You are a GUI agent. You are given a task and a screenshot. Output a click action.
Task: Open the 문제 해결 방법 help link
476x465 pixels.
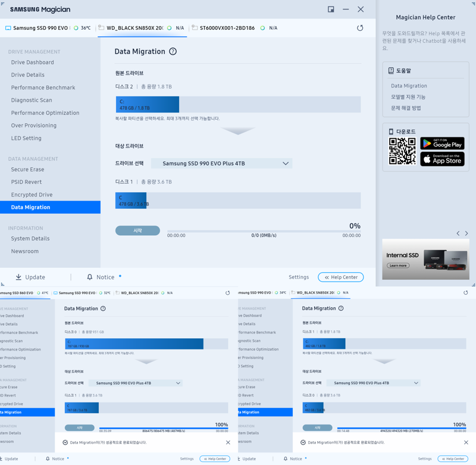406,108
